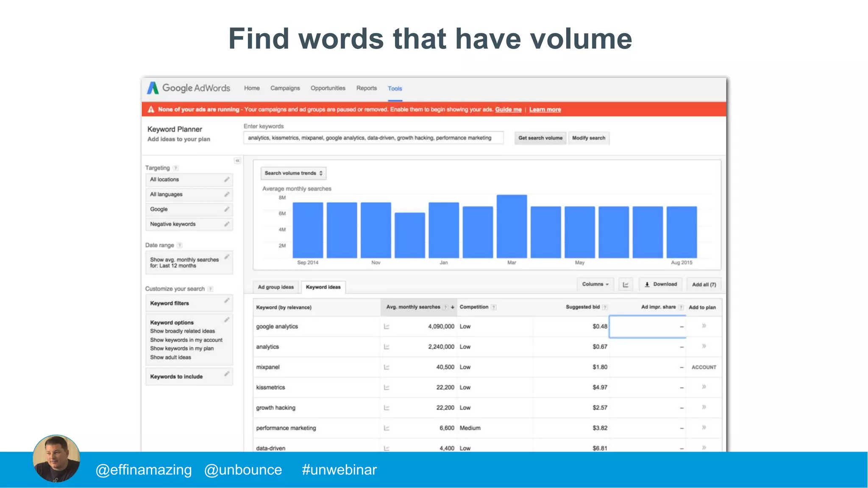Open the Opportunities menu
Image resolution: width=868 pixels, height=488 pixels.
click(x=328, y=88)
